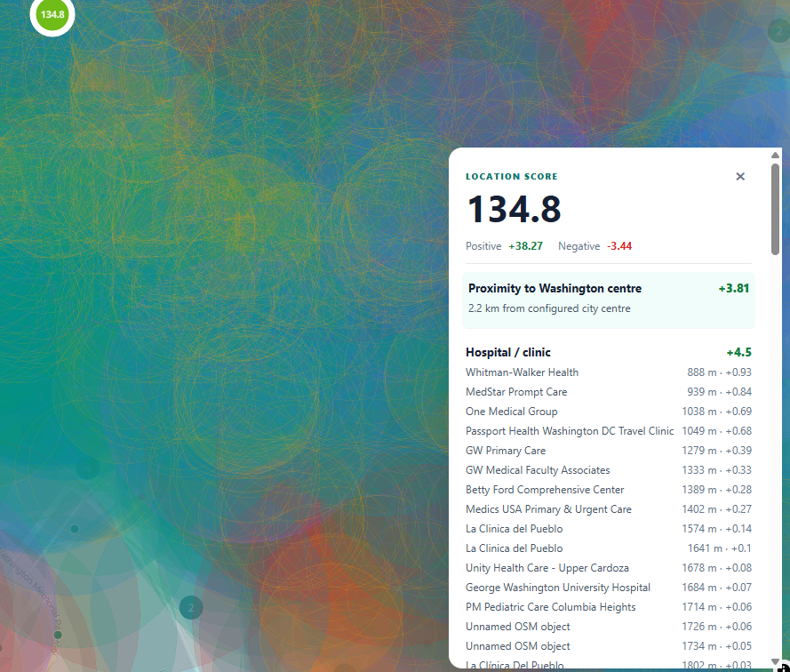790x672 pixels.
Task: Click GW Primary Care entry
Action: 608,451
